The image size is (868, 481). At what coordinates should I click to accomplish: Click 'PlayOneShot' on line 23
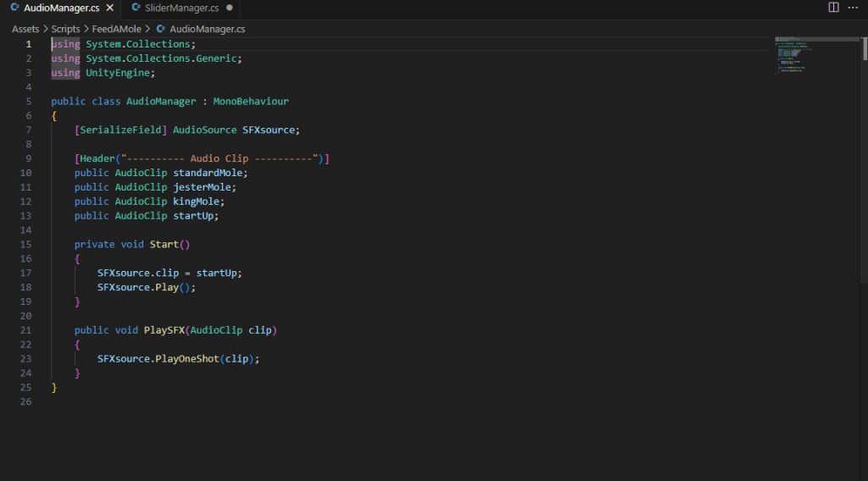187,359
